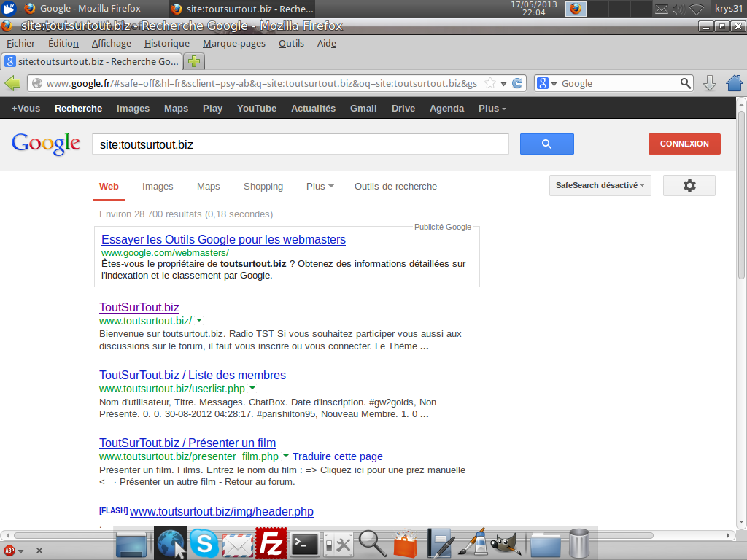
Task: Launch Skype from the dock
Action: (x=204, y=543)
